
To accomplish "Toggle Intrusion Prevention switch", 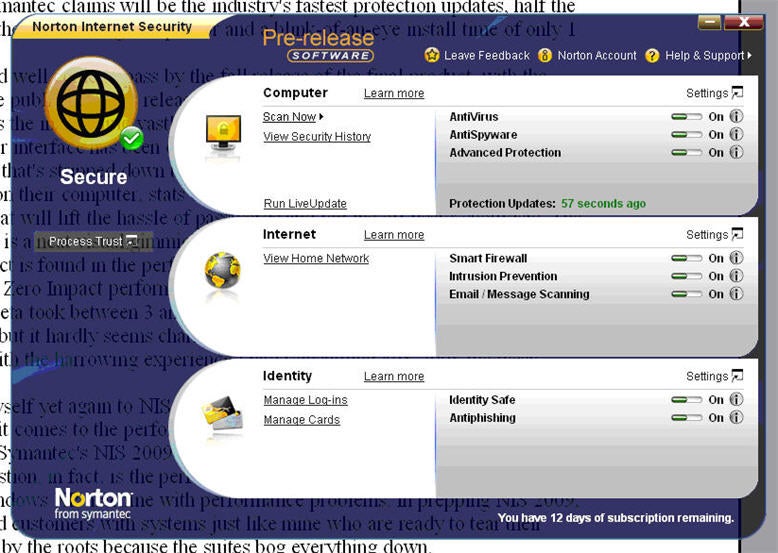I will pyautogui.click(x=687, y=276).
